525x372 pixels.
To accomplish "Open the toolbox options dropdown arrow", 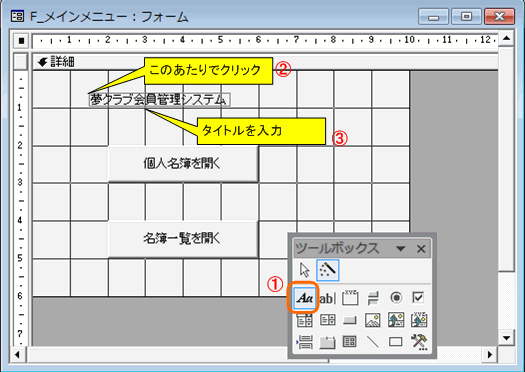I will click(400, 248).
